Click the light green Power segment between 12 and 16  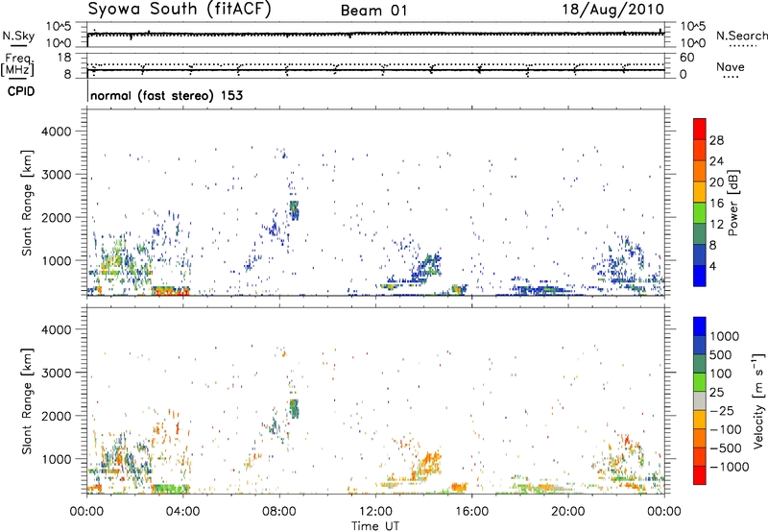point(700,212)
